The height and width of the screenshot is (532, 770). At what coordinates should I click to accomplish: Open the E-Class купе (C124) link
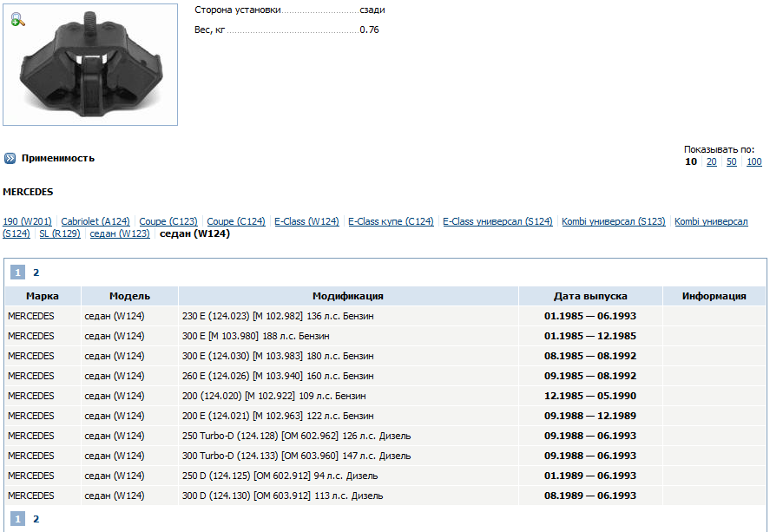pos(391,221)
